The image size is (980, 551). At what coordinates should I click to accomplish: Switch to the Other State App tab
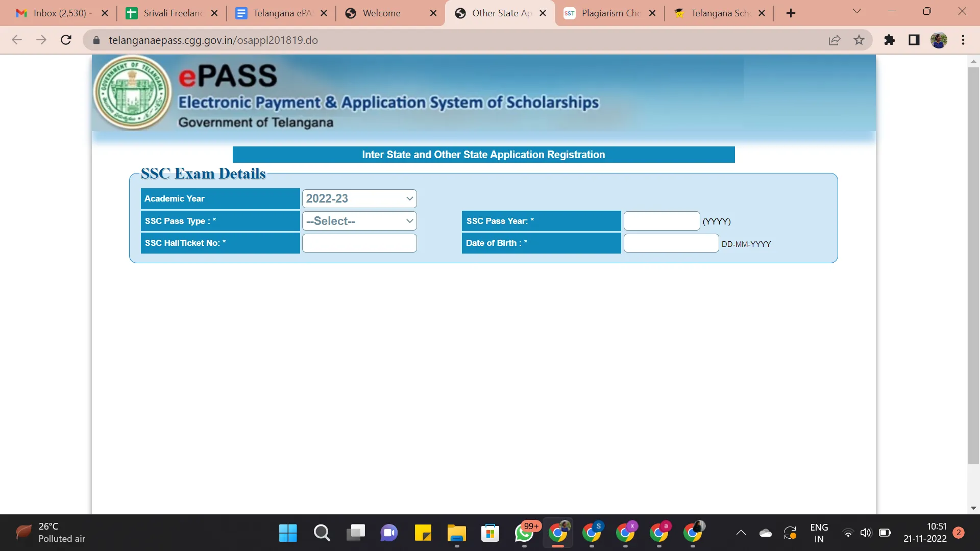pyautogui.click(x=498, y=13)
